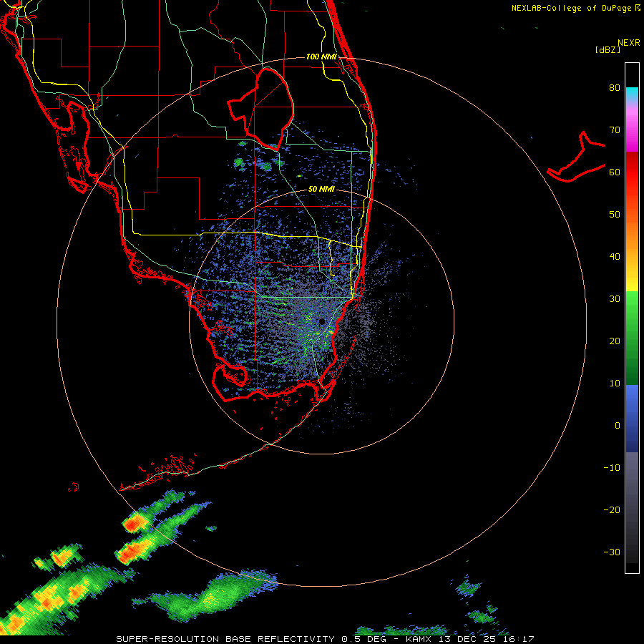Pick the cyan segment of color bar

coord(632,94)
